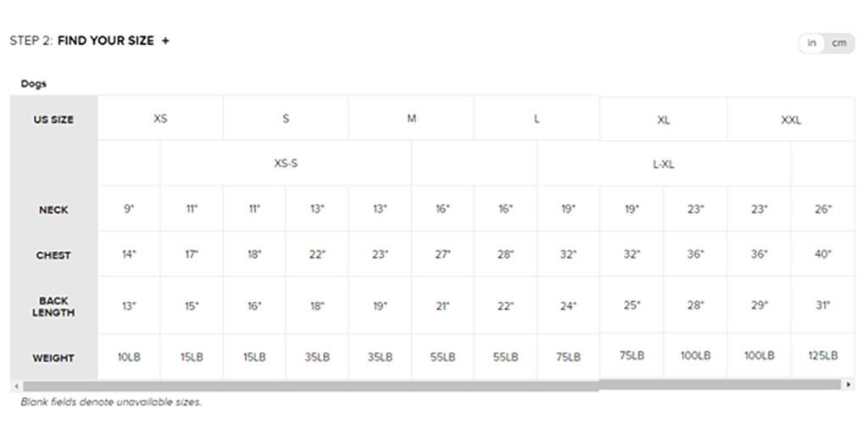The image size is (868, 424).
Task: Click the scrollbar left arrow
Action: [x=14, y=385]
